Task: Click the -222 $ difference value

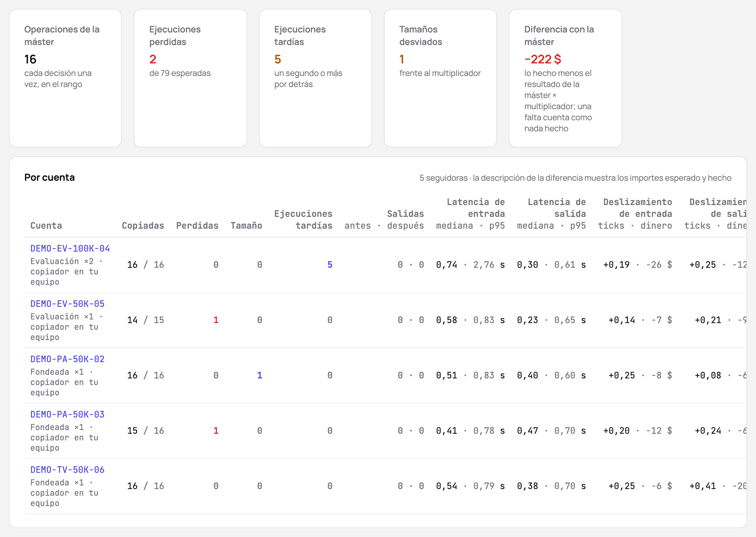Action: coord(543,59)
